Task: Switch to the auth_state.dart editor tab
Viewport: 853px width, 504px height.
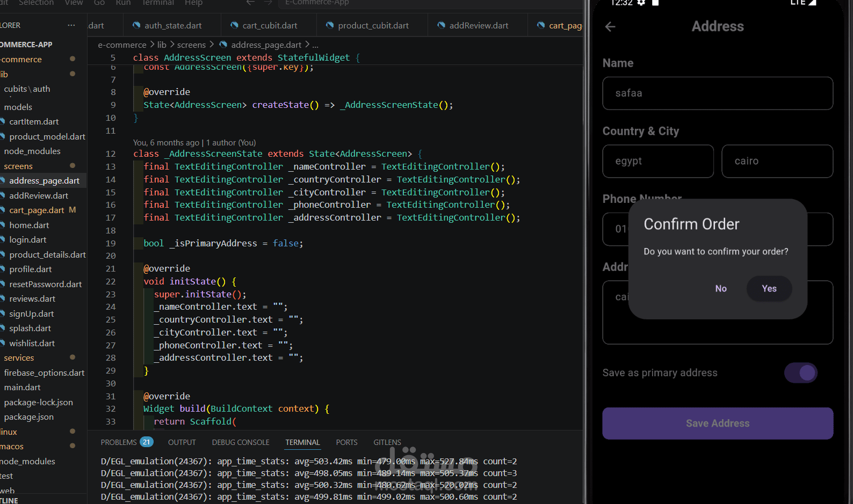Action: tap(172, 25)
